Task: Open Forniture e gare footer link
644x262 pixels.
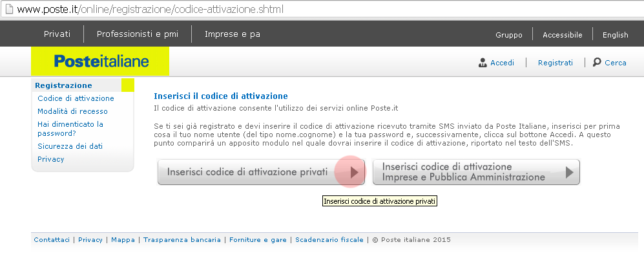Action: (258, 240)
